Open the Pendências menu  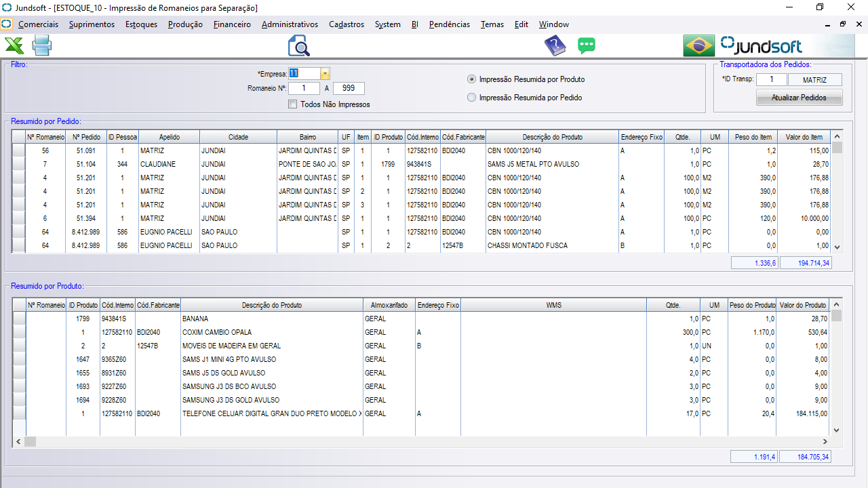point(450,24)
